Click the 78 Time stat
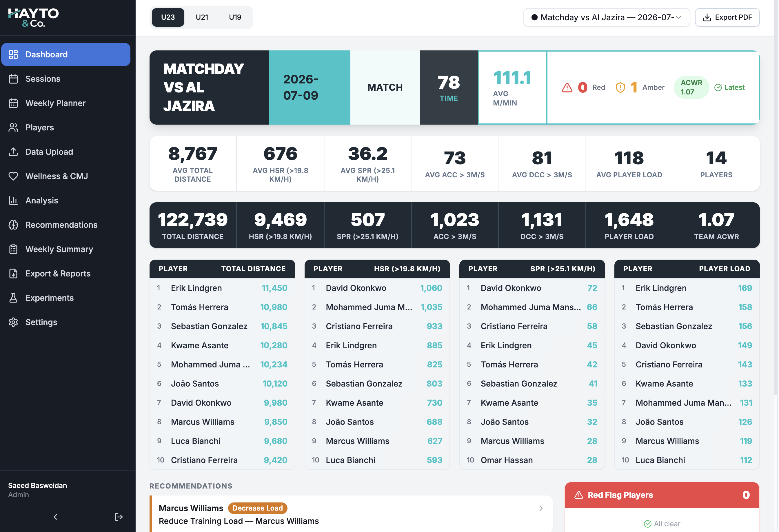779x532 pixels. [x=449, y=88]
